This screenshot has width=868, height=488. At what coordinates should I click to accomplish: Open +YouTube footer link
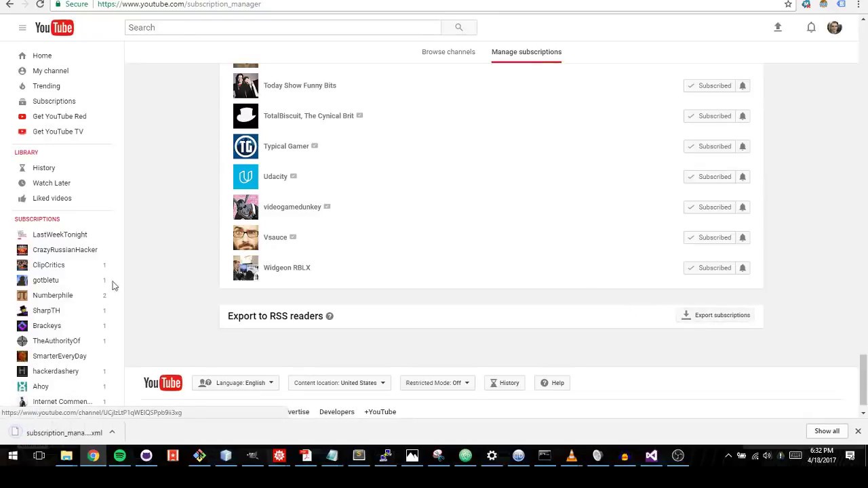[x=380, y=412]
